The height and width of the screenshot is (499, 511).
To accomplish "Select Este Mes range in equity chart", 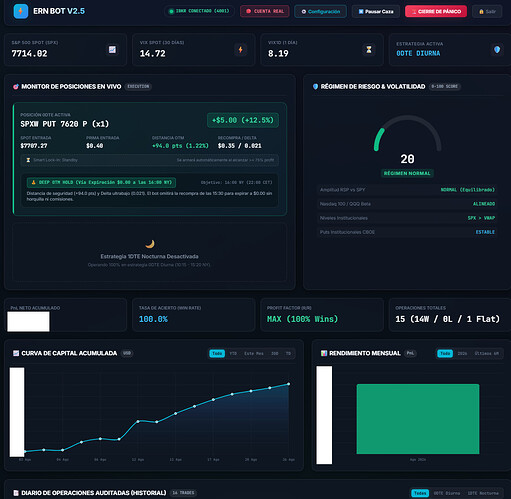I will pyautogui.click(x=254, y=353).
